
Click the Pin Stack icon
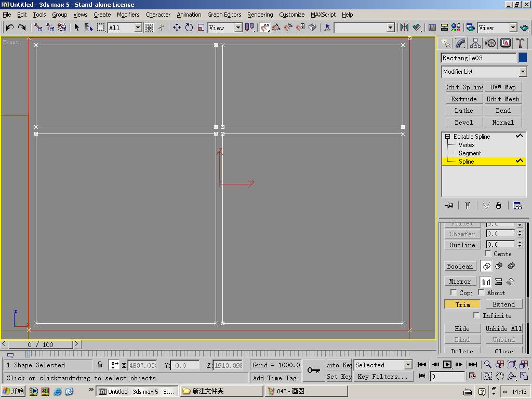click(449, 206)
